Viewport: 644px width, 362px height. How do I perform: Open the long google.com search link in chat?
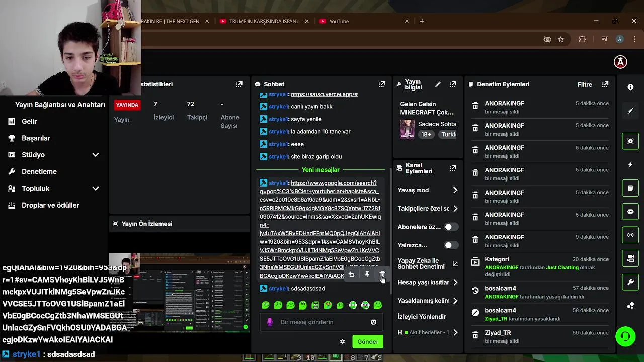pyautogui.click(x=320, y=229)
